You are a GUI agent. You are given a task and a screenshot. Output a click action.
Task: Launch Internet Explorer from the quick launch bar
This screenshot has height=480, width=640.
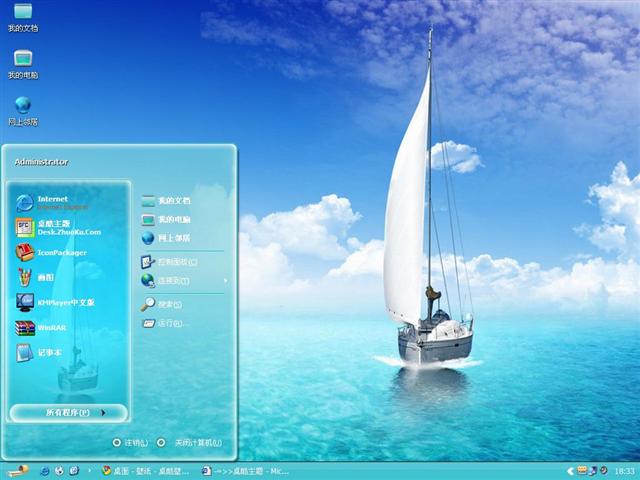(x=44, y=471)
